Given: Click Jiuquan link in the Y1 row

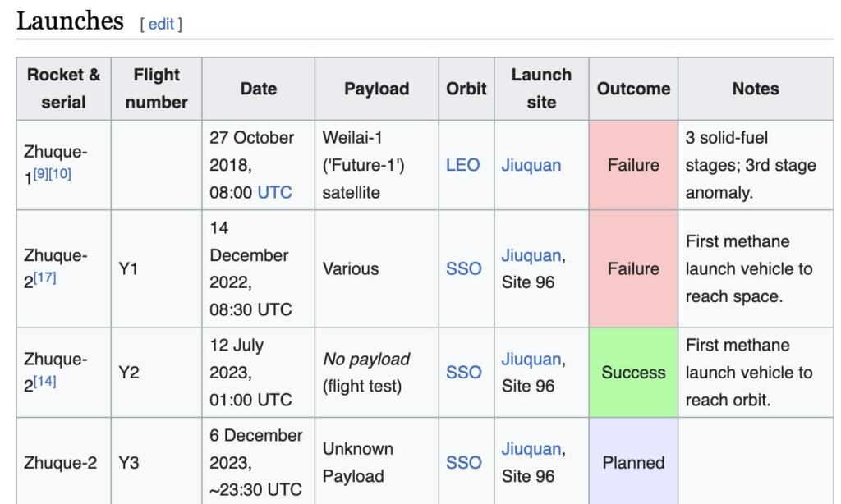Looking at the screenshot, I should [x=531, y=255].
